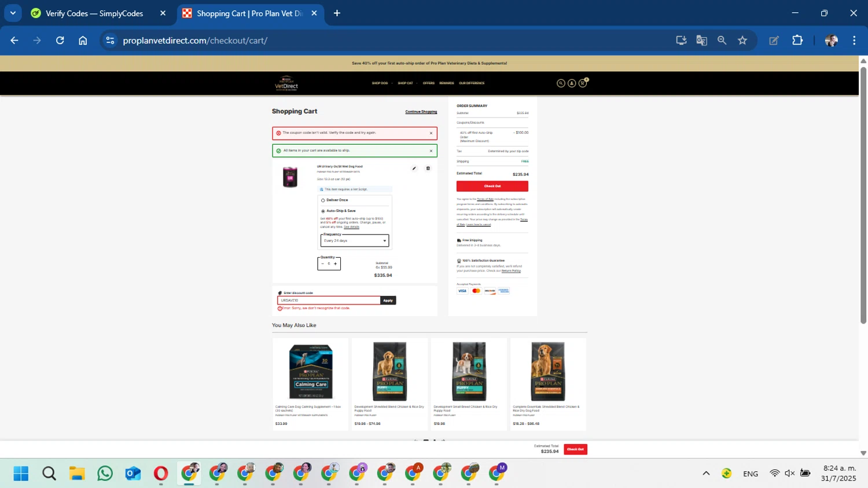This screenshot has height=488, width=868.
Task: Select the Auto-Ship & Save option
Action: pos(323,211)
